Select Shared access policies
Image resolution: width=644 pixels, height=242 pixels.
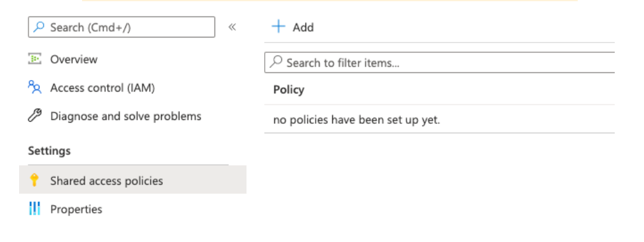tap(132, 180)
